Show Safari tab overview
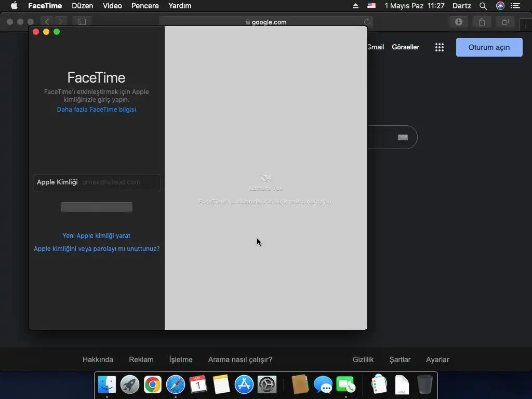The image size is (532, 399). (505, 22)
